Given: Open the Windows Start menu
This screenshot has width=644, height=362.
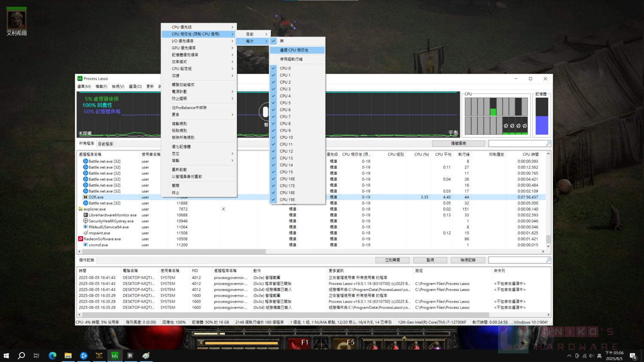Looking at the screenshot, I should point(6,356).
